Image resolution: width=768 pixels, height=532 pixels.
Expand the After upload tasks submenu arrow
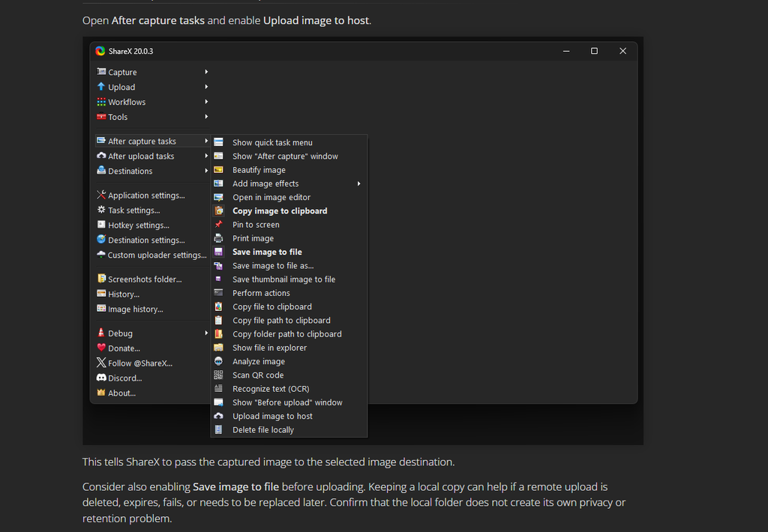[206, 156]
